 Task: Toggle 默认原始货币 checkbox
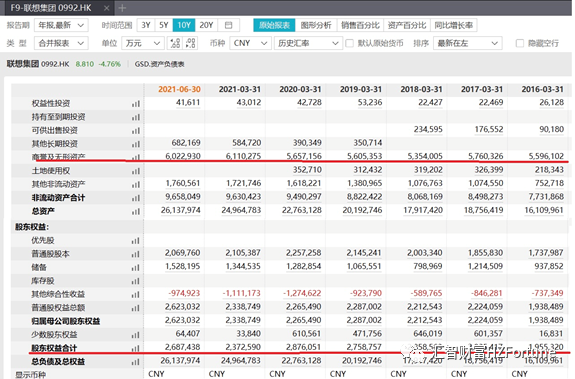pos(349,43)
